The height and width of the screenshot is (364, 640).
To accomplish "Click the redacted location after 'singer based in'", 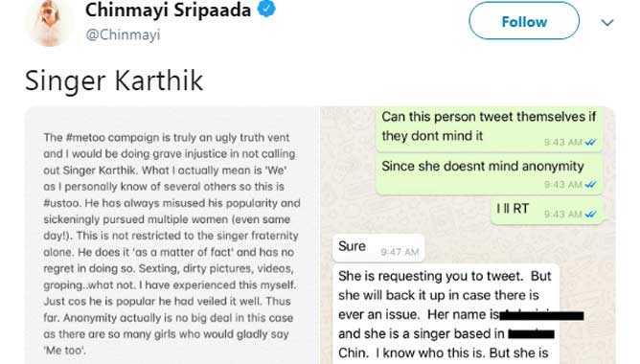I will (x=531, y=333).
